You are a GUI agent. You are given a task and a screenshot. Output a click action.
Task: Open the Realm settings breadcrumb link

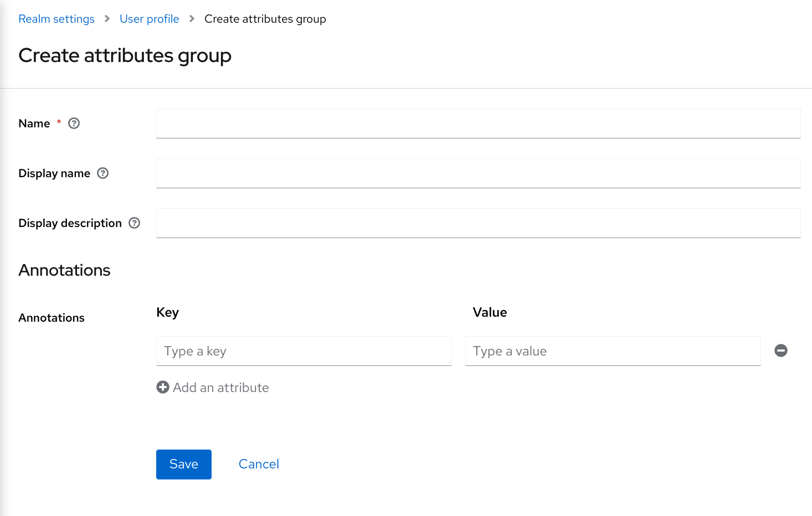pyautogui.click(x=56, y=18)
